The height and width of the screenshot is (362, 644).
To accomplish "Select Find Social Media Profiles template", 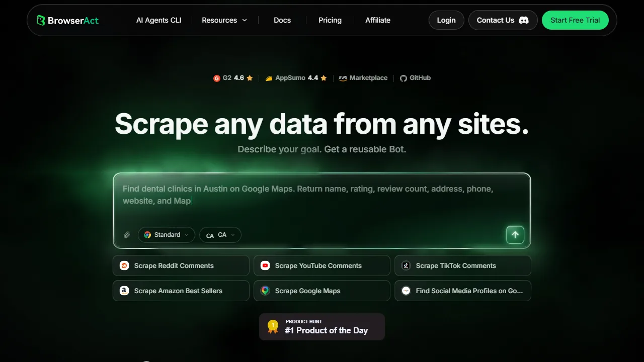I will coord(463,291).
